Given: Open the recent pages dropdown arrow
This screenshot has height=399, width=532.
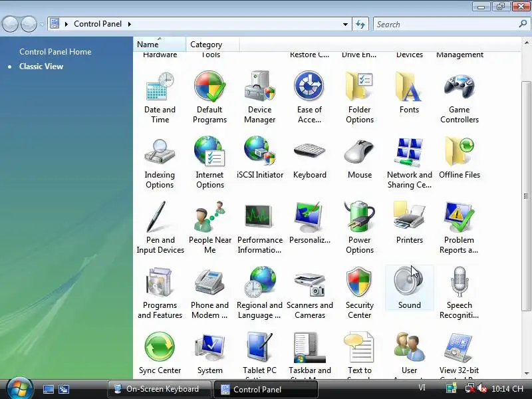Looking at the screenshot, I should pos(42,24).
